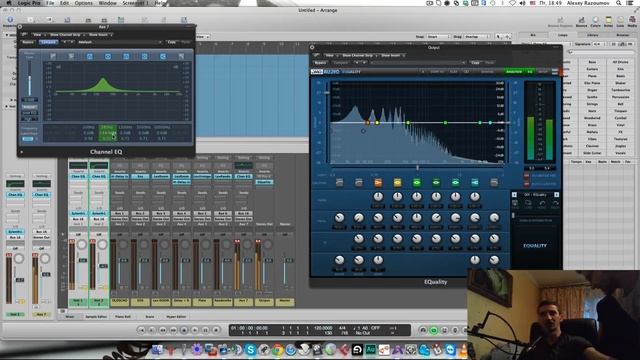Viewport: 640px width, 360px height.
Task: Open Google Chrome from the Dock
Action: click(278, 350)
